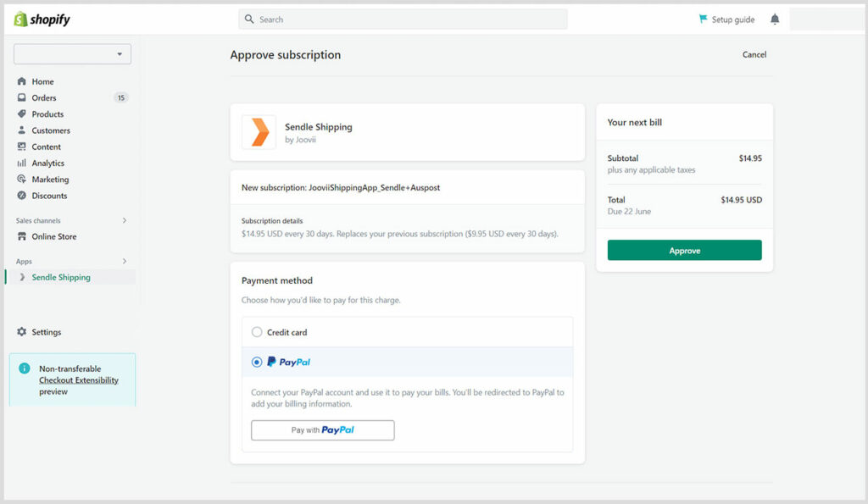Open the store selector dropdown

[73, 54]
